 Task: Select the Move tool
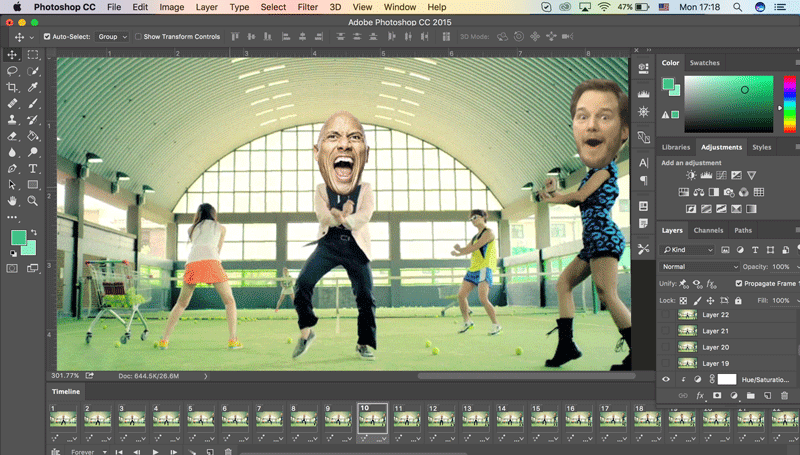[x=12, y=55]
